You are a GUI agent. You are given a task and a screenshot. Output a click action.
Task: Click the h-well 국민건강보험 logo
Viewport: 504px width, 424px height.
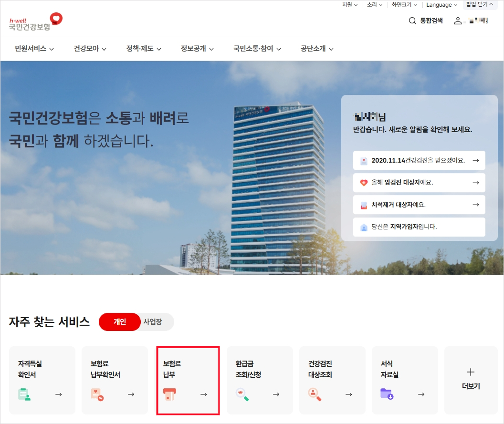tap(36, 22)
